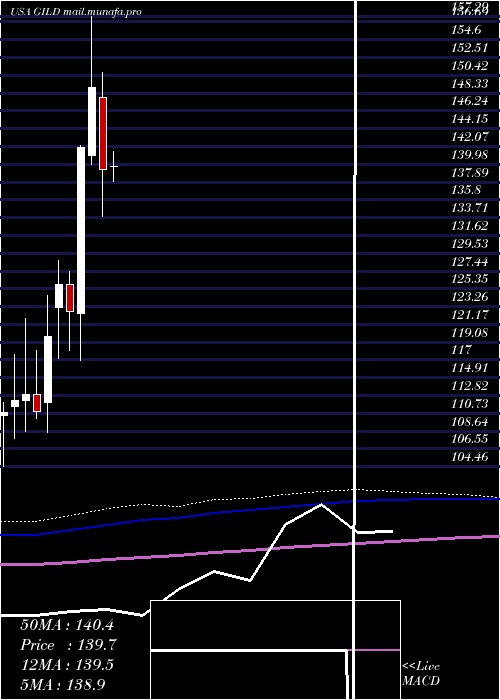Click the 50MA : 140.4 readout
Screen dimensions: 500x700
67,625
